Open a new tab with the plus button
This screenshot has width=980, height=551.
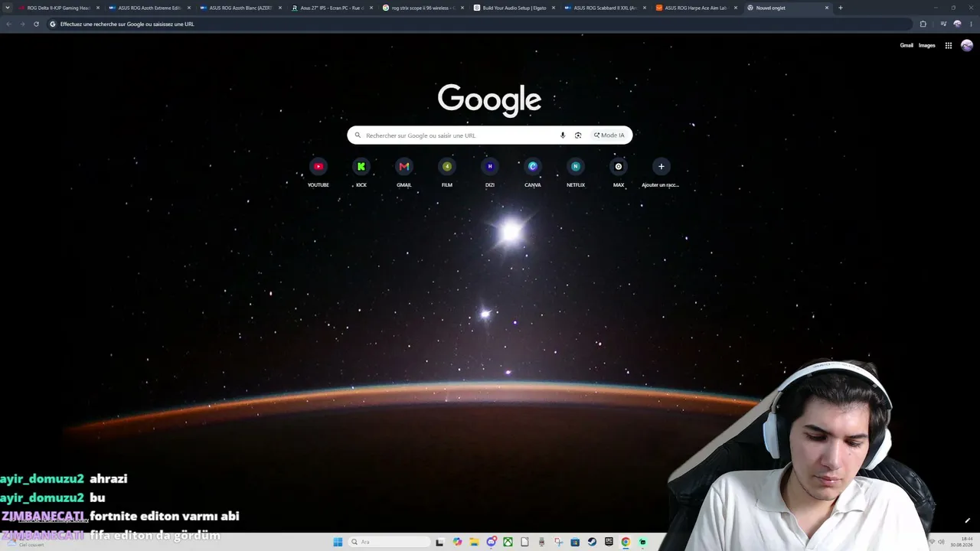pyautogui.click(x=841, y=8)
